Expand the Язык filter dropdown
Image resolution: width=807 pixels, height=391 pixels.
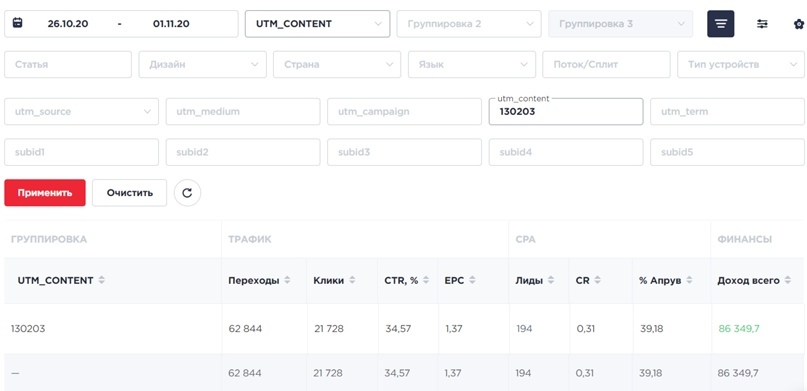(x=472, y=64)
